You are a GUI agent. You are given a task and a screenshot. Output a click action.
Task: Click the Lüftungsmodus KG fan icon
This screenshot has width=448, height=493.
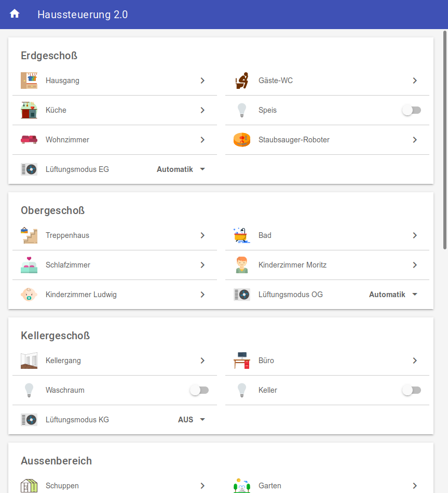click(29, 419)
